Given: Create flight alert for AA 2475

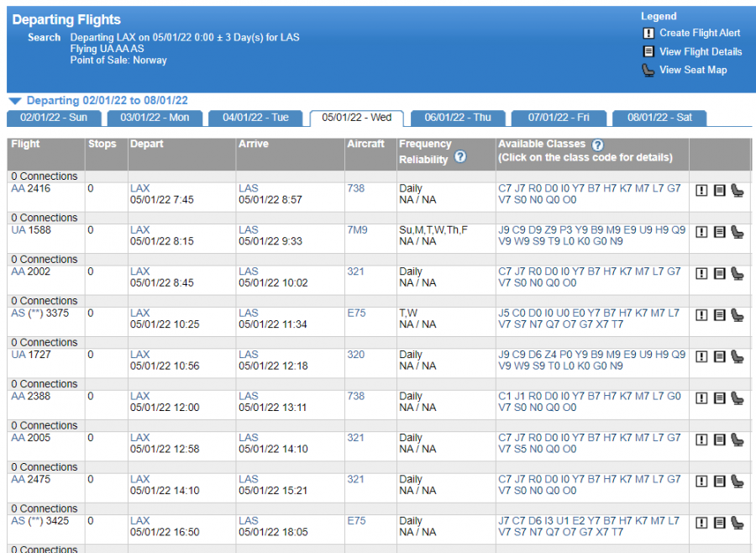Looking at the screenshot, I should point(701,481).
